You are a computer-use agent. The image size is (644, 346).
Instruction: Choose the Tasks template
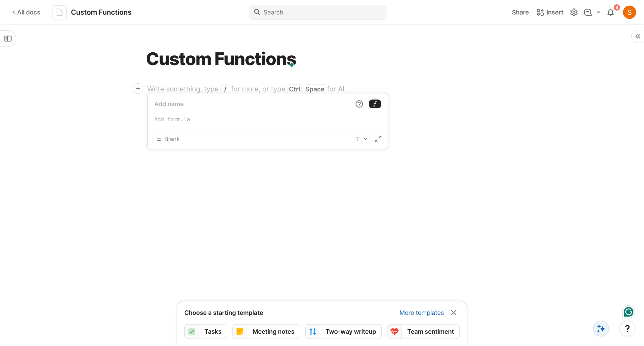tap(206, 331)
